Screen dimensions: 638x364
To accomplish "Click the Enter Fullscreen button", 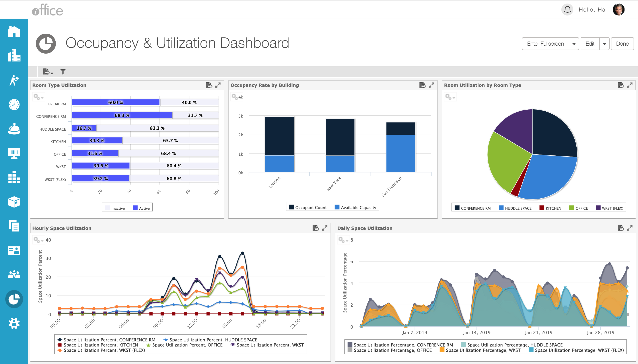I will (x=545, y=44).
